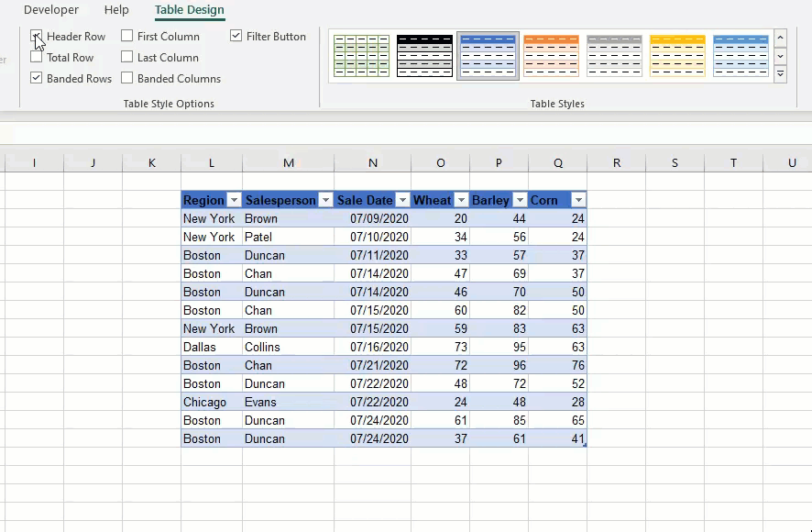Turn on Banded Columns
Screen dimensions: 812x532
click(x=126, y=78)
